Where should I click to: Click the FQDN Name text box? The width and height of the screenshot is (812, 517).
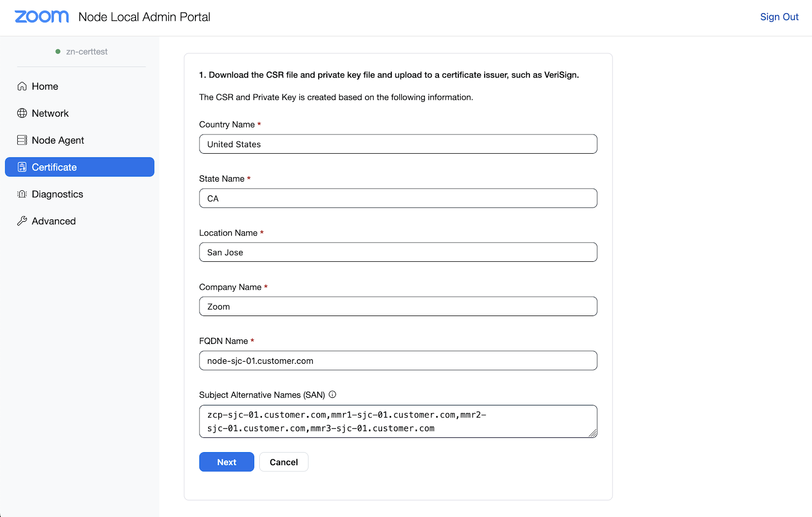[398, 361]
